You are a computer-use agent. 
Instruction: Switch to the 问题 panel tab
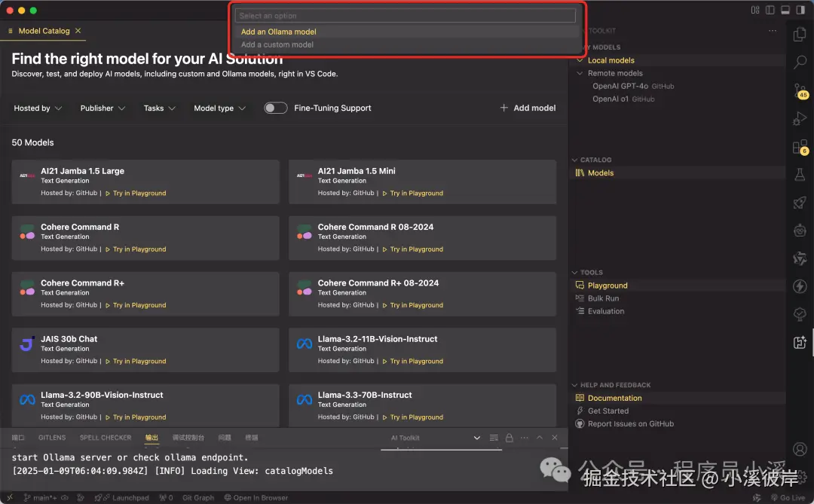pos(225,438)
